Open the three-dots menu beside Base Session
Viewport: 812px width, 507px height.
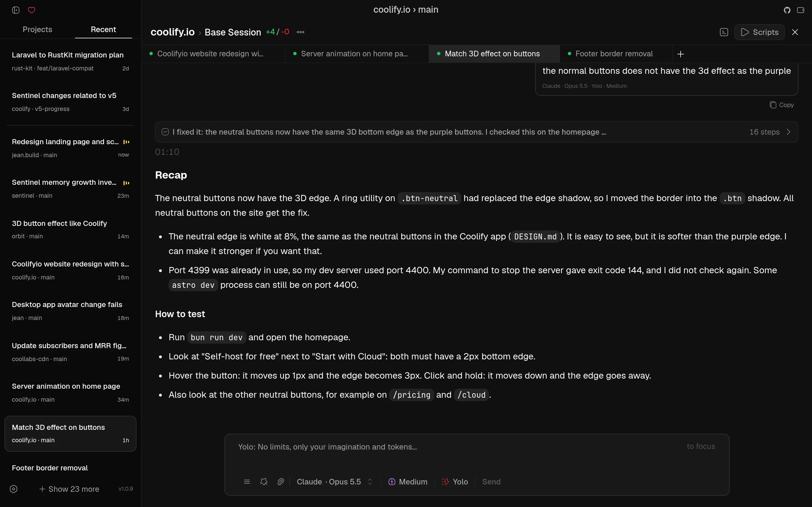301,32
